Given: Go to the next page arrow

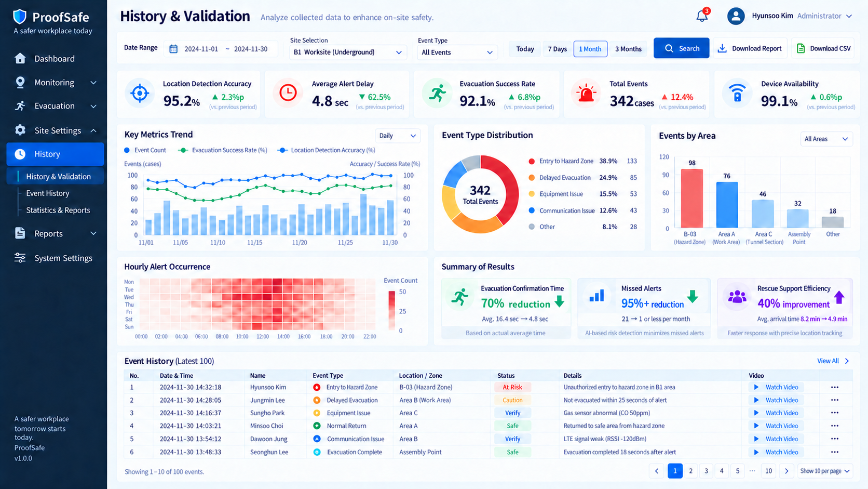Looking at the screenshot, I should click(x=786, y=471).
